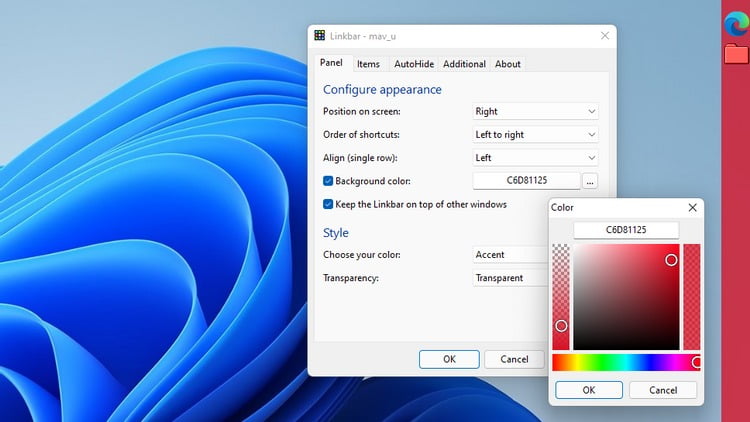
Task: Toggle the Background color checkbox
Action: (328, 181)
